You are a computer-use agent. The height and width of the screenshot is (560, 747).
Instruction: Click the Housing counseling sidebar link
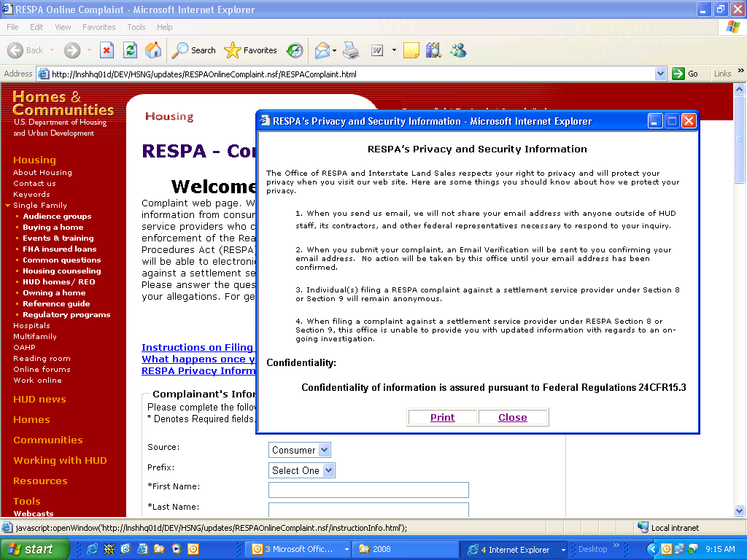tap(62, 271)
